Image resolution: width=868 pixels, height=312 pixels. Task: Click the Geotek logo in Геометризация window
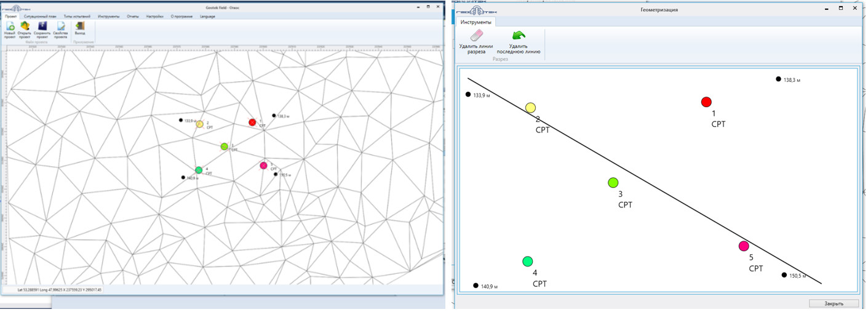pyautogui.click(x=477, y=10)
